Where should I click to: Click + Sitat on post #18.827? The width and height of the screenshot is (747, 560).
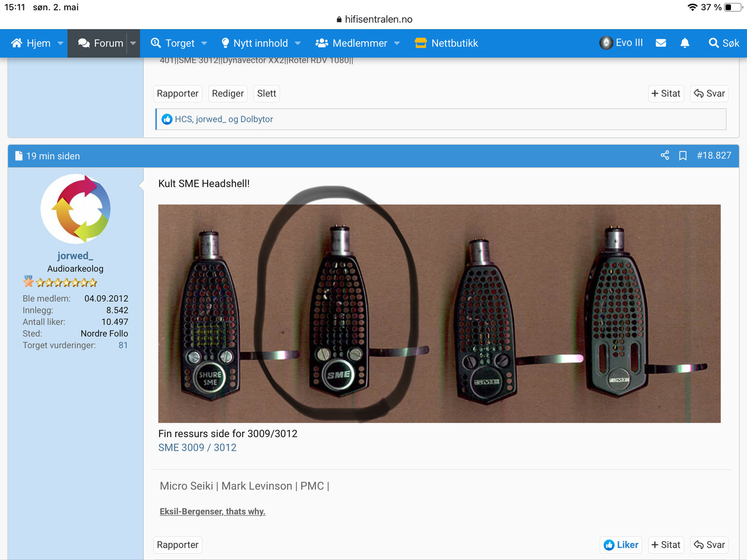pyautogui.click(x=666, y=545)
